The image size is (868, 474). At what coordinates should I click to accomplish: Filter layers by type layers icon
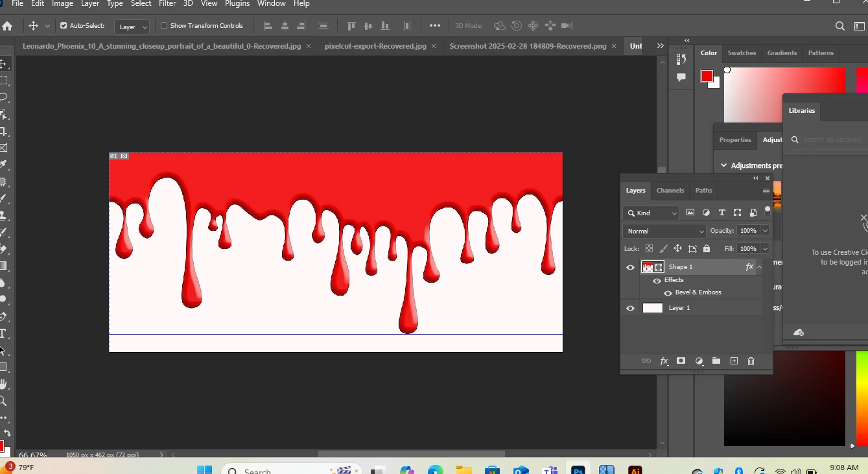coord(721,213)
